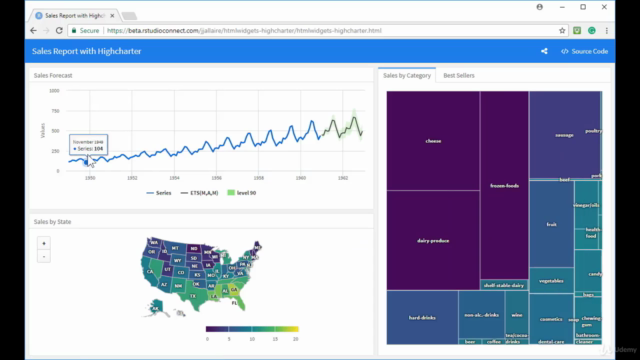640x360 pixels.
Task: Click the green extension icon in toolbar
Action: tap(577, 31)
